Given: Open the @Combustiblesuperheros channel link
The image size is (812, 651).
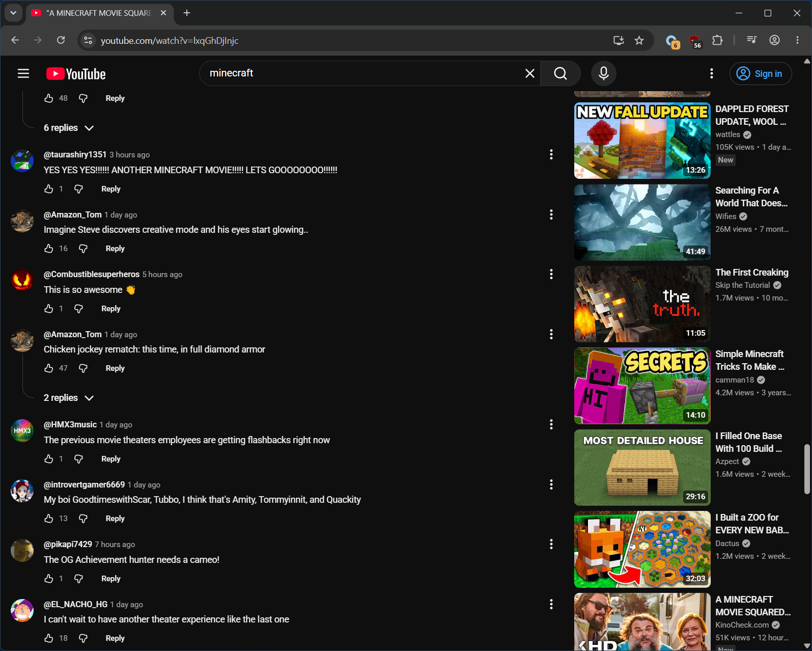Looking at the screenshot, I should 92,274.
